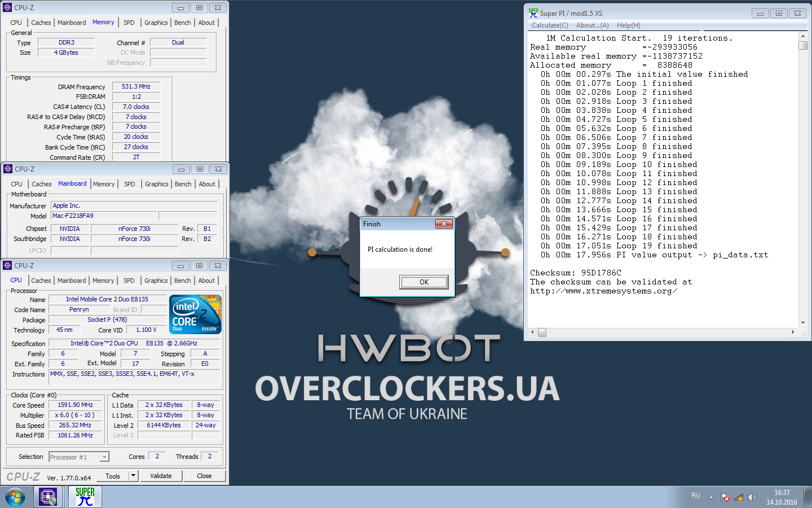Screen dimensions: 812x508
Task: Click the Super PI title bar icon
Action: [533, 13]
